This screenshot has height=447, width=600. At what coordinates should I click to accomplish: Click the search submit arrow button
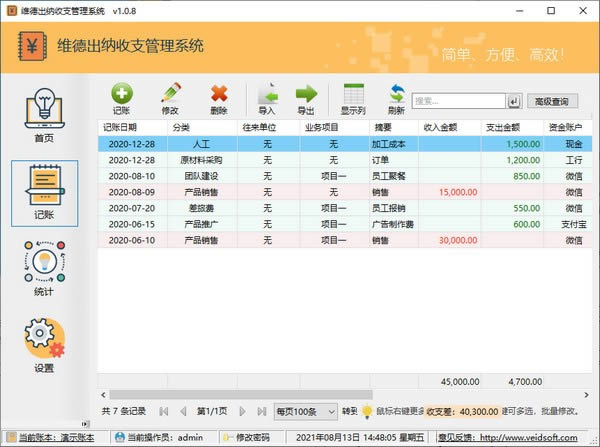pos(514,101)
